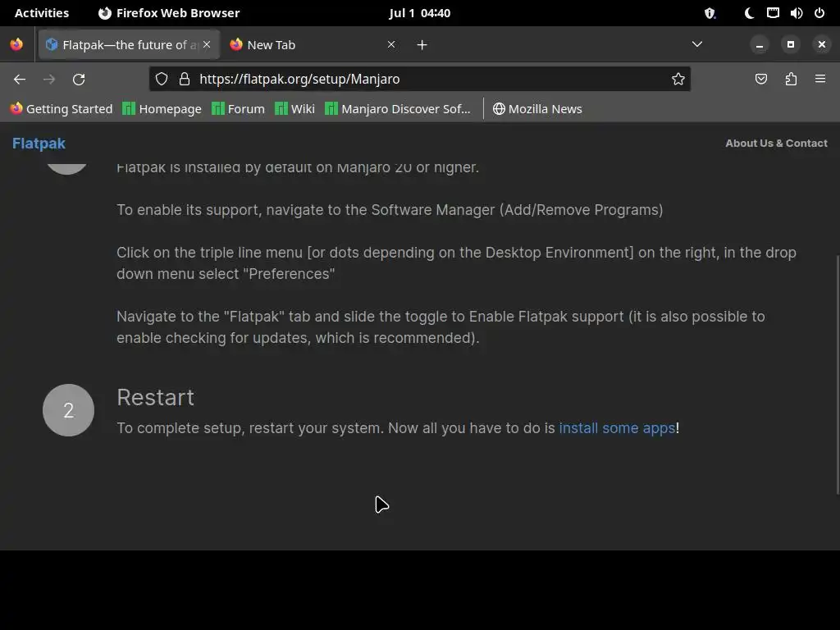This screenshot has width=840, height=630.
Task: Click the screen display tray icon
Action: [773, 13]
